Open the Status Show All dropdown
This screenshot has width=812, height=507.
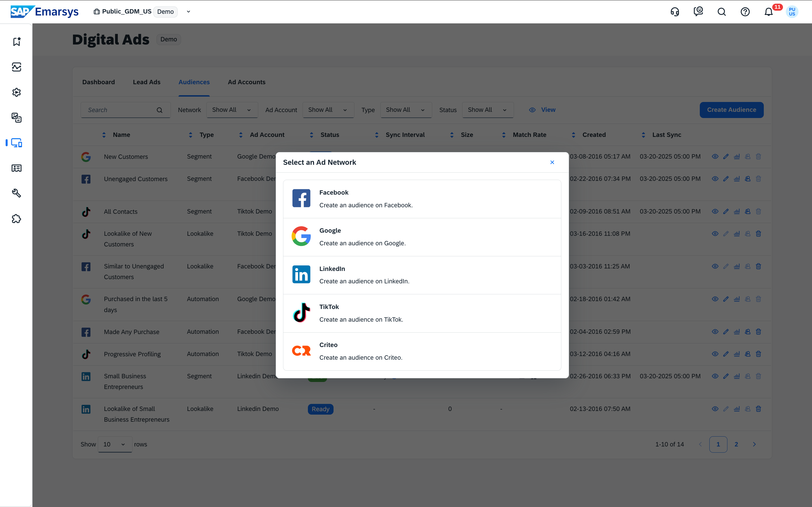(x=487, y=110)
